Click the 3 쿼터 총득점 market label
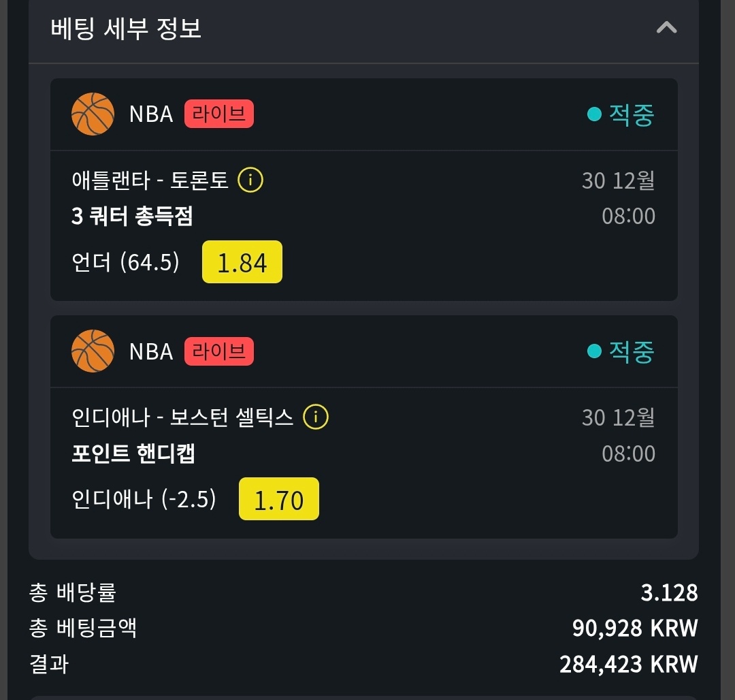The height and width of the screenshot is (700, 735). tap(132, 217)
